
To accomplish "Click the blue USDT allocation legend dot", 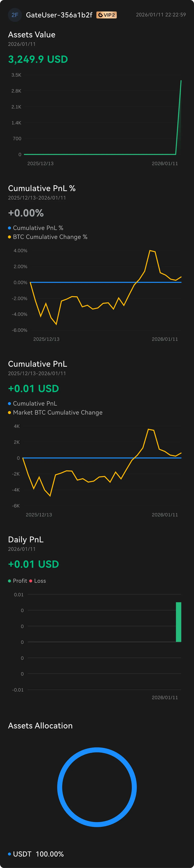I will (9, 854).
